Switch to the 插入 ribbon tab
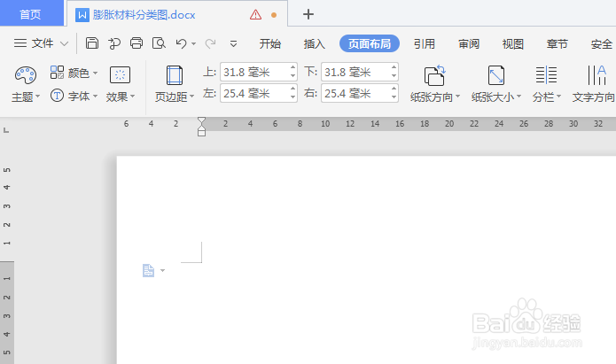 (315, 43)
